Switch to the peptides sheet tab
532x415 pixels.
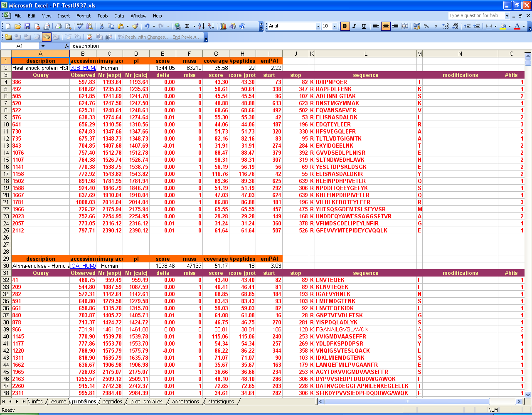coord(112,402)
